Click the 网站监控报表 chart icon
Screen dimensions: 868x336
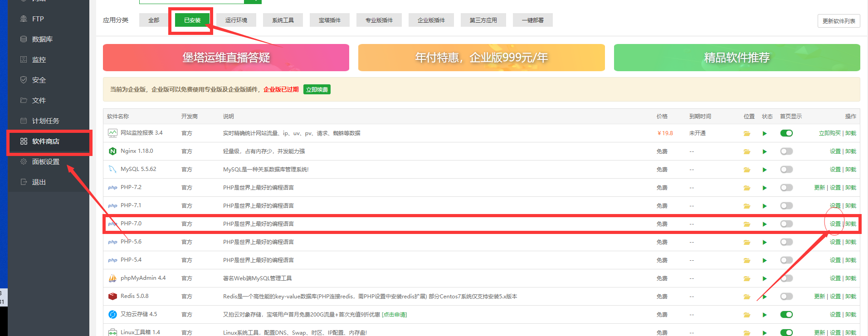[112, 133]
